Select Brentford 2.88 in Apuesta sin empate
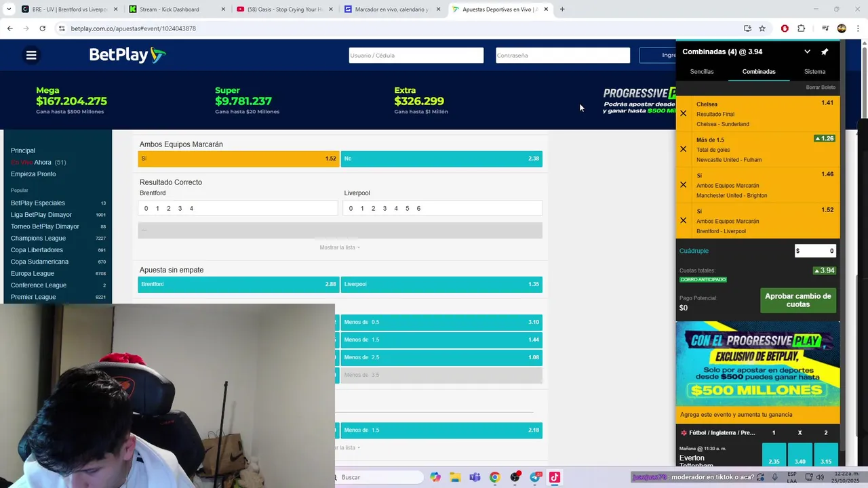Image resolution: width=868 pixels, height=488 pixels. click(239, 285)
